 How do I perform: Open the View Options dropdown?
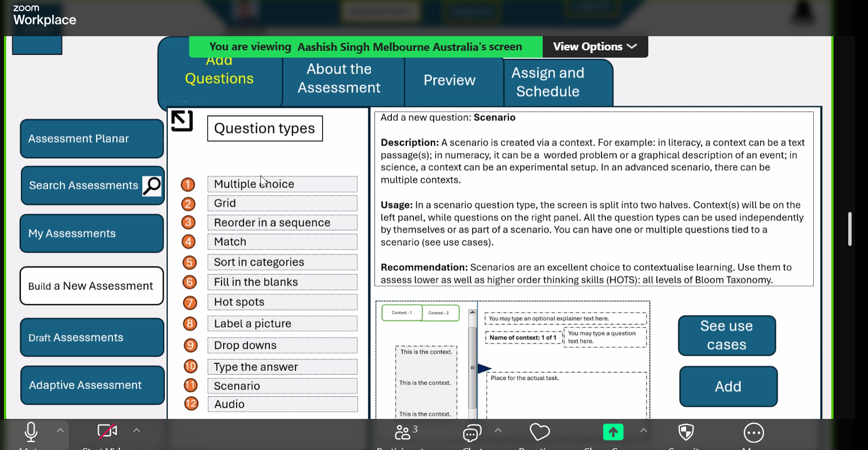pyautogui.click(x=595, y=47)
